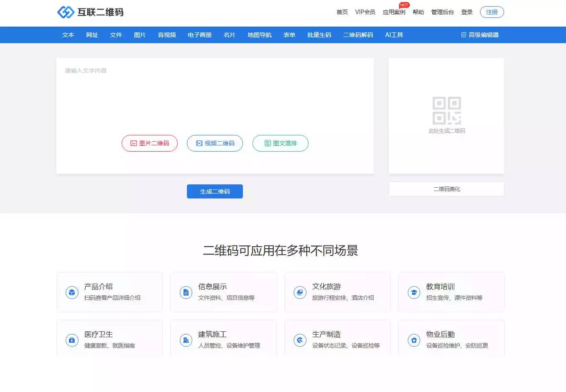Open the 二维码美化 beautify option
566x392 pixels.
[446, 189]
